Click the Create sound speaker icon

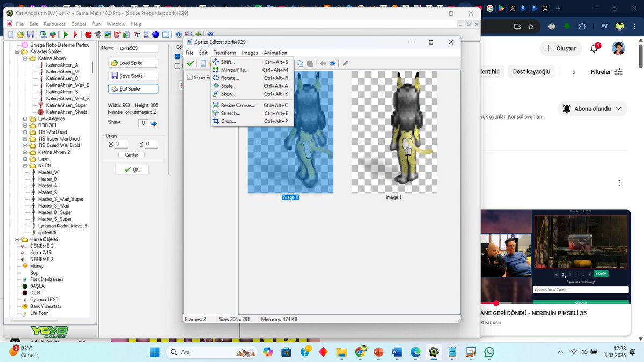(x=98, y=34)
